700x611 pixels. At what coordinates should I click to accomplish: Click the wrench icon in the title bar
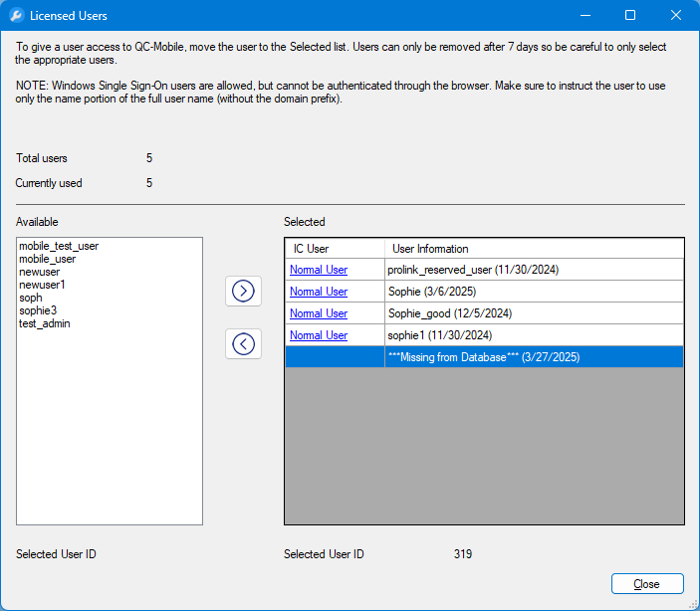pyautogui.click(x=17, y=15)
